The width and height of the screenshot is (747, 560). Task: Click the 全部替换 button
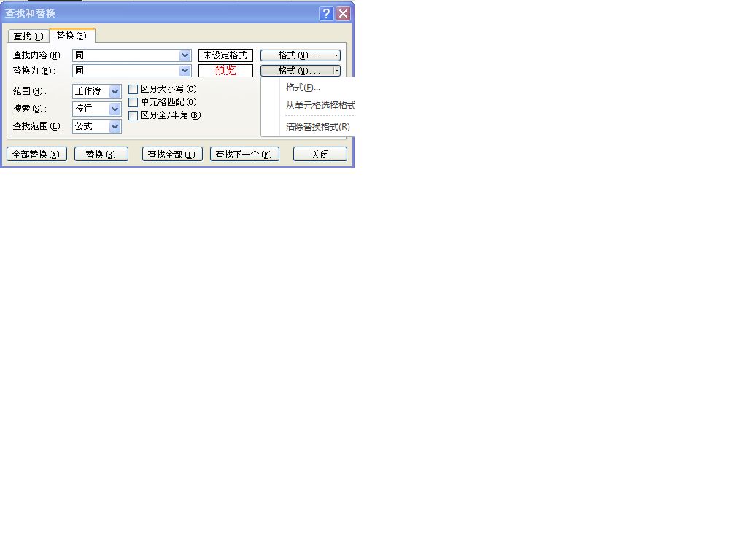tap(36, 153)
